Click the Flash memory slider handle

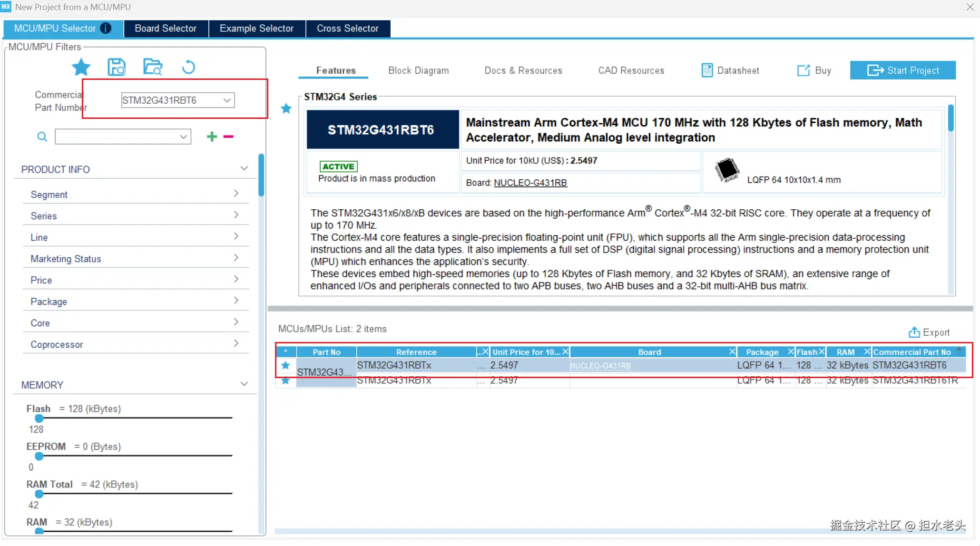coord(39,419)
